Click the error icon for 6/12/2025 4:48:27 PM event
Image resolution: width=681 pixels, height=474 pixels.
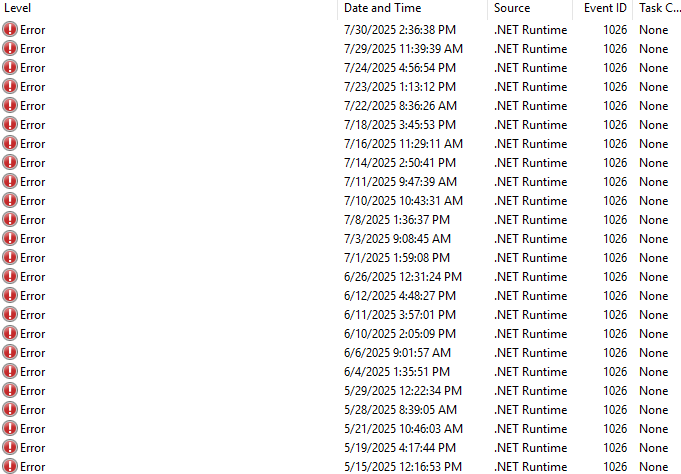10,296
